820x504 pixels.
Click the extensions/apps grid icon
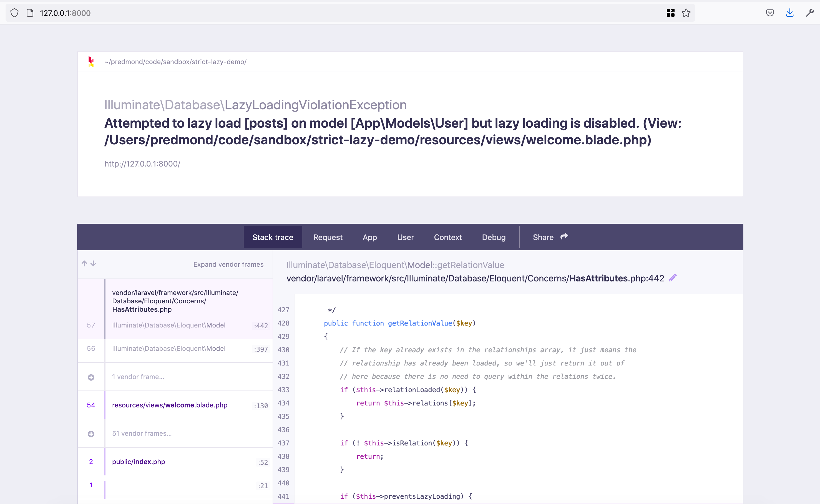[x=671, y=12]
